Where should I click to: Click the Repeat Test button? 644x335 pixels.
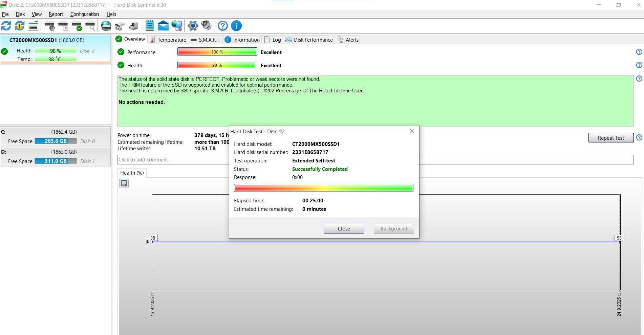[x=611, y=138]
